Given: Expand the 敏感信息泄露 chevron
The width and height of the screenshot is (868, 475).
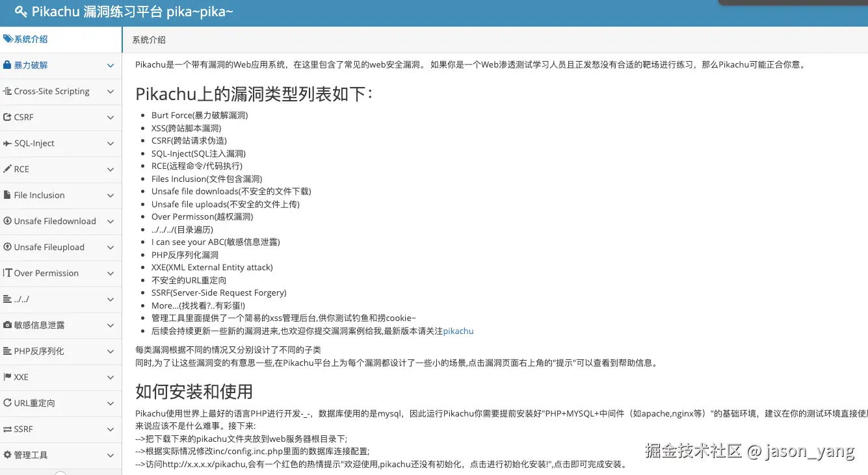Looking at the screenshot, I should [111, 326].
